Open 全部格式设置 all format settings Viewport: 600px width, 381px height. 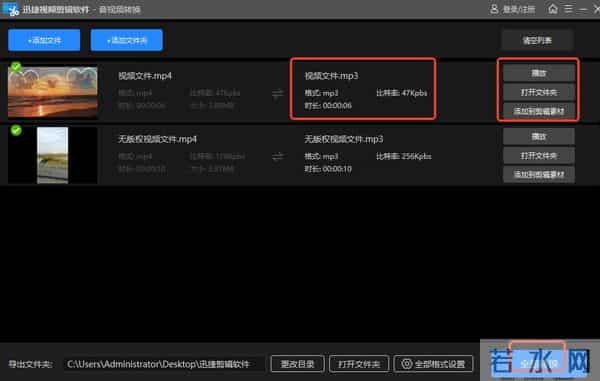point(434,364)
